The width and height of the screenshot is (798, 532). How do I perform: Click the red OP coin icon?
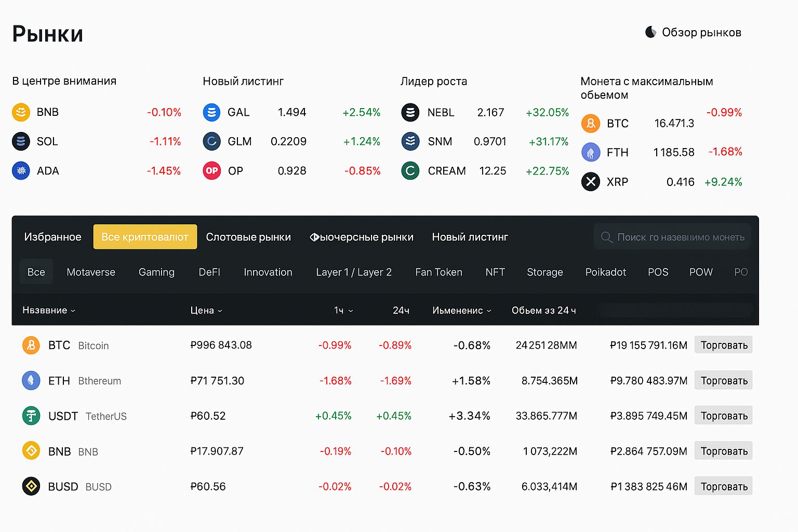pyautogui.click(x=211, y=170)
